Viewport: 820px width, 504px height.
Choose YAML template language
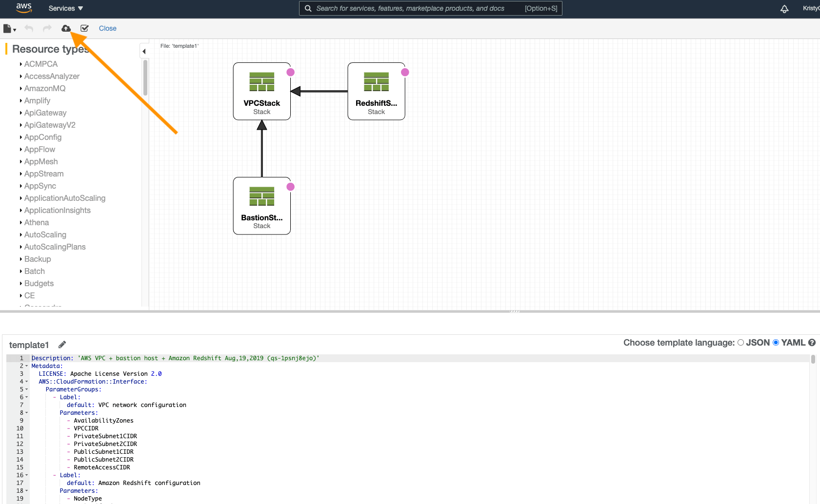coord(776,343)
